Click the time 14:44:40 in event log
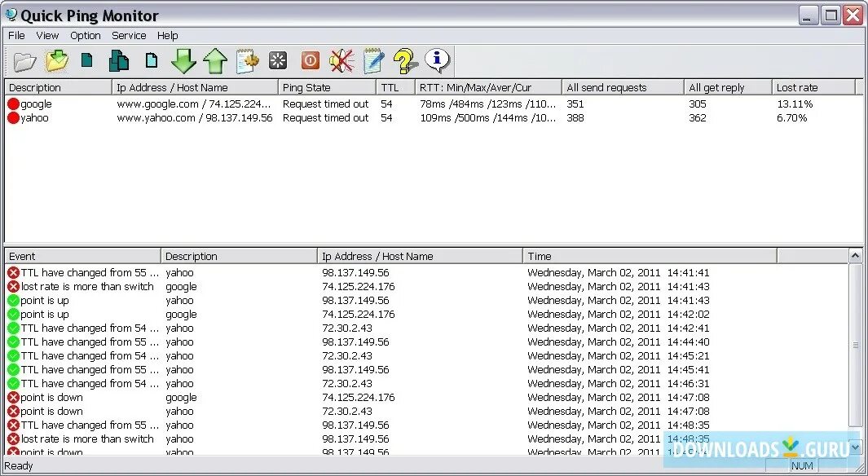This screenshot has width=868, height=476. pos(688,342)
